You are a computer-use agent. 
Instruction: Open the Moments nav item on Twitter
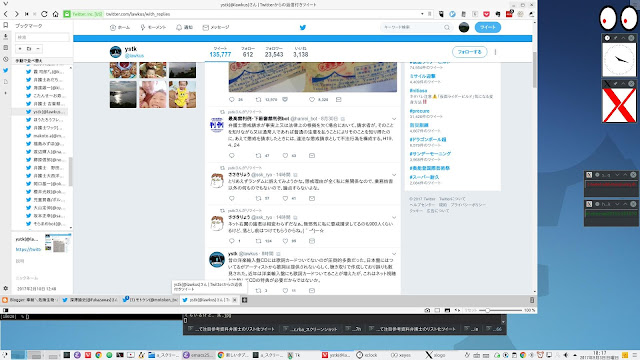pyautogui.click(x=153, y=27)
